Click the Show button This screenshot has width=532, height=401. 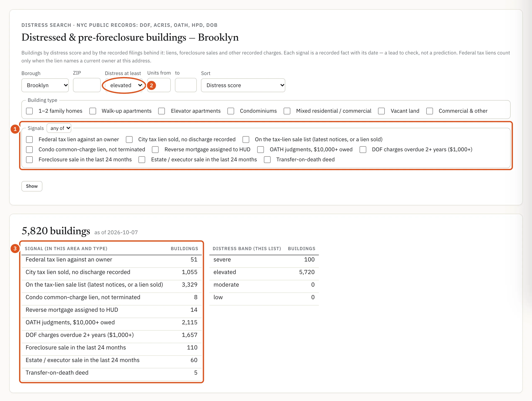pyautogui.click(x=32, y=186)
